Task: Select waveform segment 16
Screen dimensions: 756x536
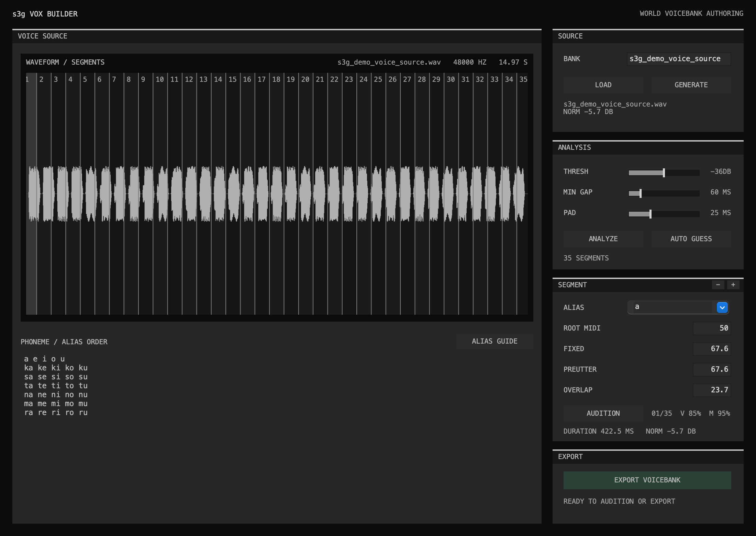Action: tap(248, 194)
